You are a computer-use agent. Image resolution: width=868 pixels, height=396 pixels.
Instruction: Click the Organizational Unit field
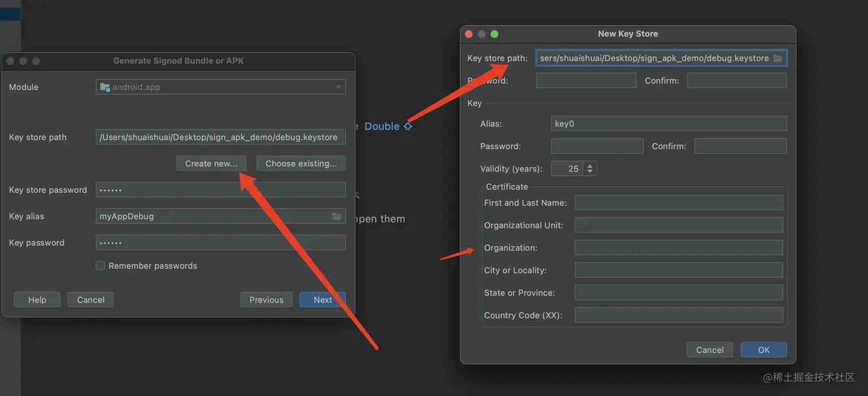679,225
